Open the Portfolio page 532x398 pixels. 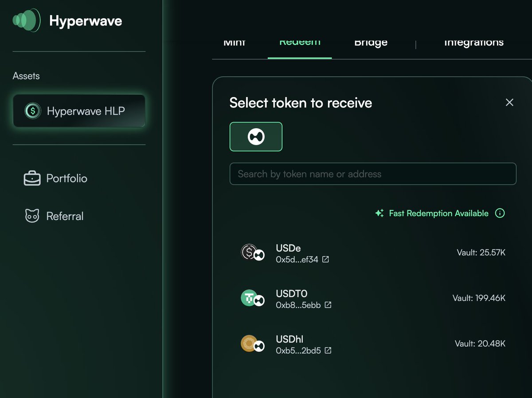click(55, 178)
